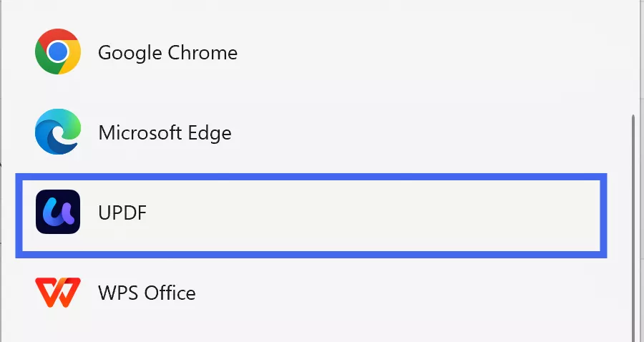Click the Google Chrome icon
644x342 pixels.
[x=58, y=52]
